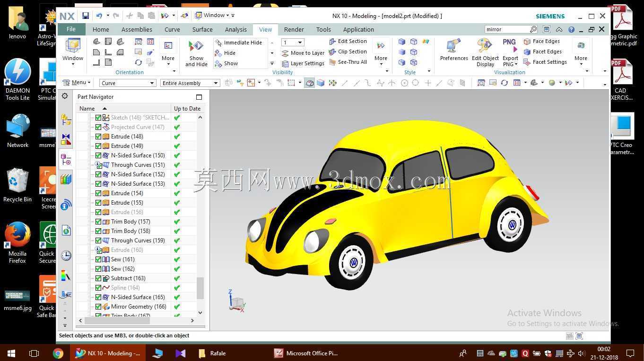This screenshot has height=361, width=644.
Task: Click the Undo arrow icon
Action: (99, 16)
